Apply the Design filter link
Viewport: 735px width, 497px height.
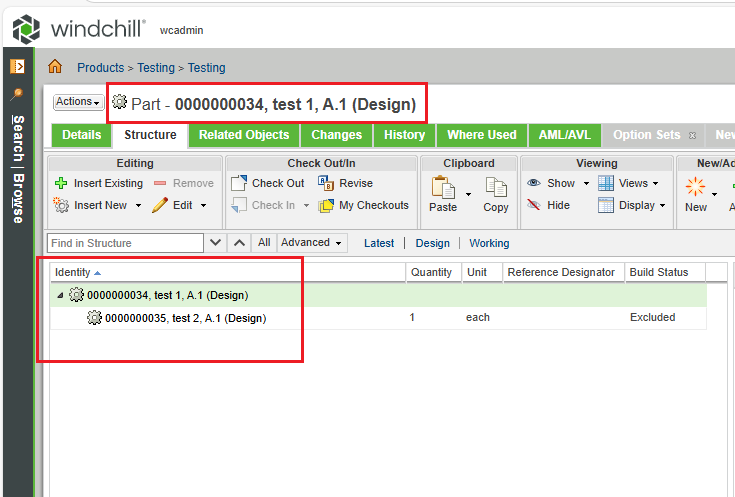(433, 243)
